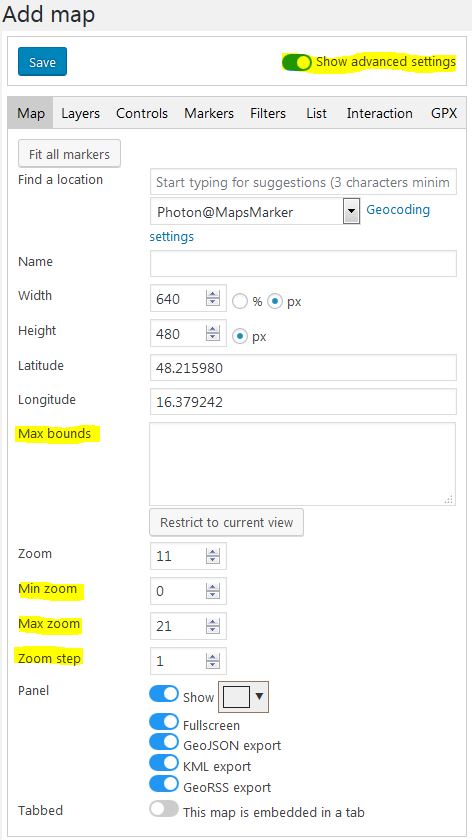Decrease the Height value with down arrow

pyautogui.click(x=213, y=338)
